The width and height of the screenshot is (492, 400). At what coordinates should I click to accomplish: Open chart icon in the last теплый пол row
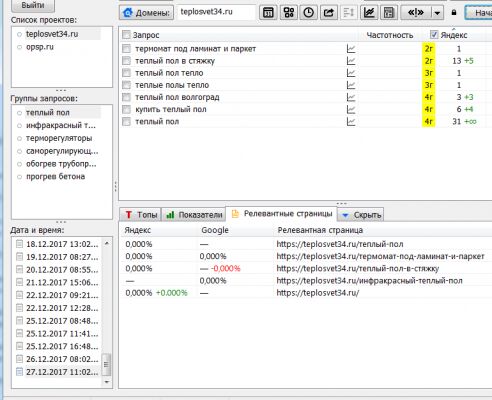(351, 121)
